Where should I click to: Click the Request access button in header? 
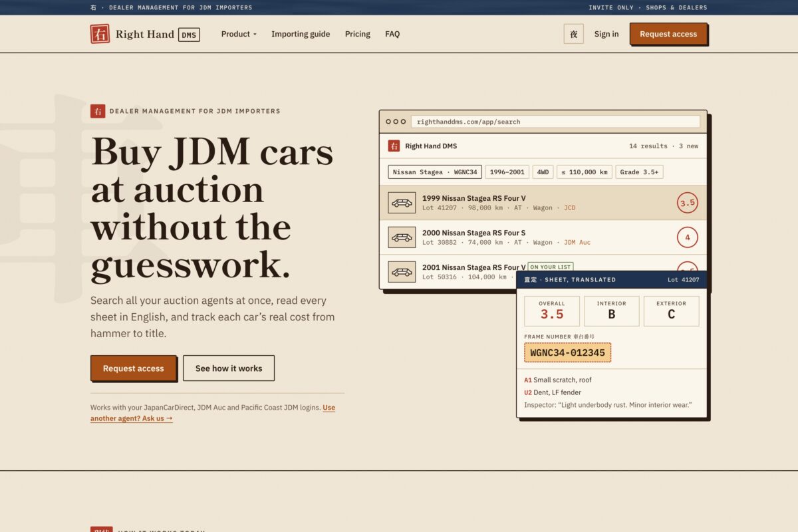668,34
